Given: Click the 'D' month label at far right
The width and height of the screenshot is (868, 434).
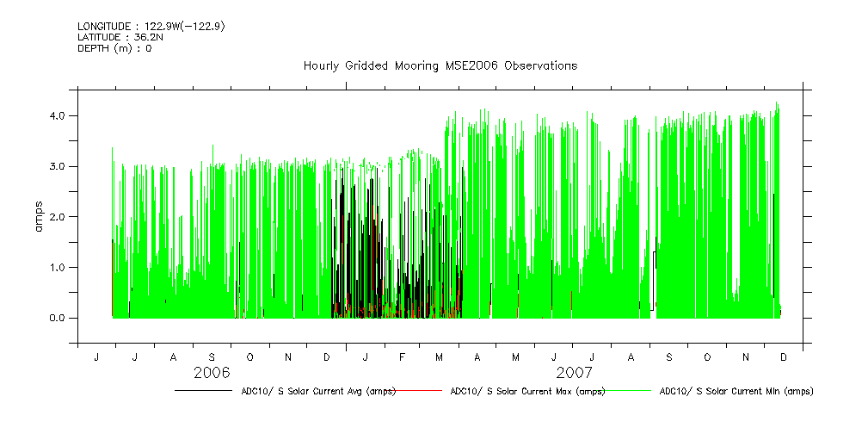Looking at the screenshot, I should tap(784, 356).
